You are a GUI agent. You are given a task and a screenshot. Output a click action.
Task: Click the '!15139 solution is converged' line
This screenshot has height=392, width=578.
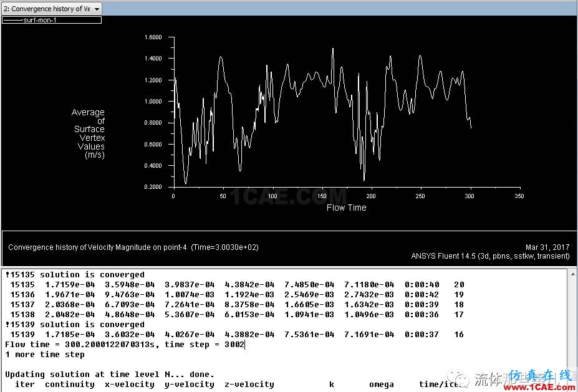pyautogui.click(x=75, y=325)
